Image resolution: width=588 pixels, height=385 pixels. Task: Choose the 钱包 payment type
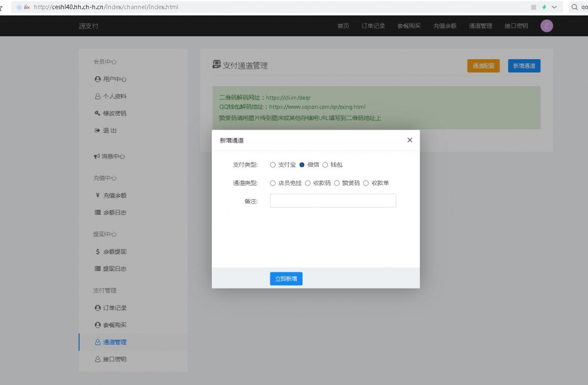[x=324, y=164]
